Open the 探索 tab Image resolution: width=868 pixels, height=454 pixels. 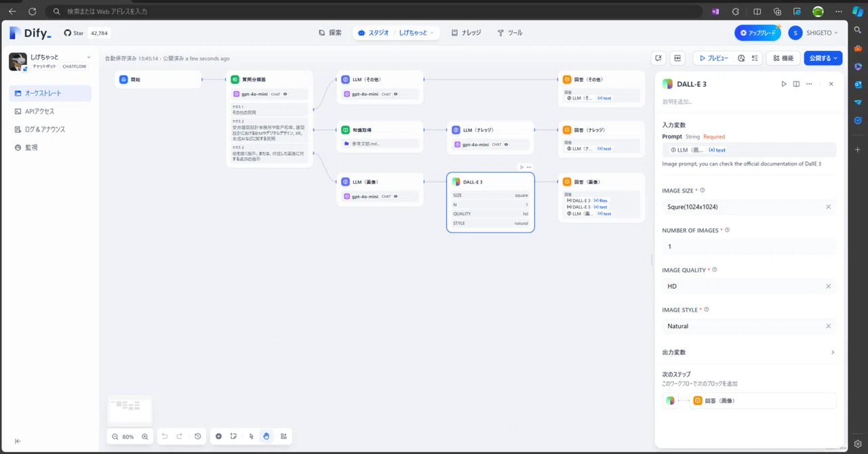(x=330, y=33)
